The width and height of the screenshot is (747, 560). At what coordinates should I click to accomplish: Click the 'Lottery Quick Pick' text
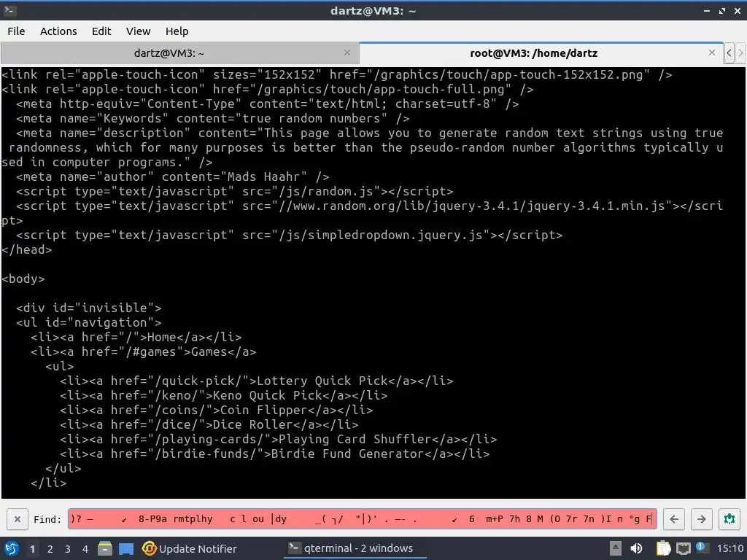(x=322, y=381)
